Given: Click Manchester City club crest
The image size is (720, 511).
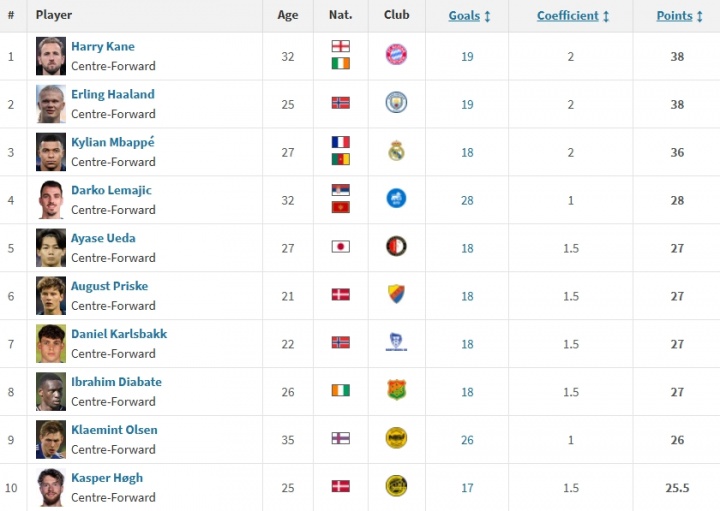Looking at the screenshot, I should pos(396,103).
